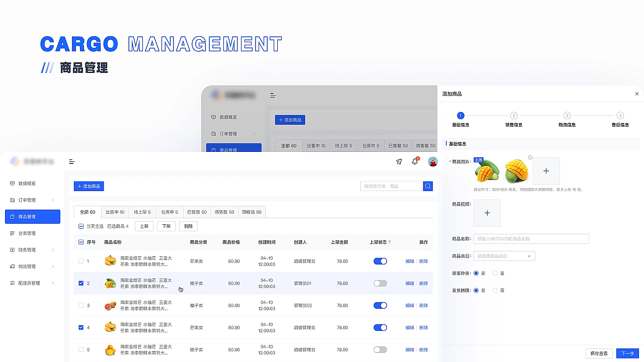Uncheck the row 4 checkbox
Image resolution: width=644 pixels, height=362 pixels.
tap(81, 327)
